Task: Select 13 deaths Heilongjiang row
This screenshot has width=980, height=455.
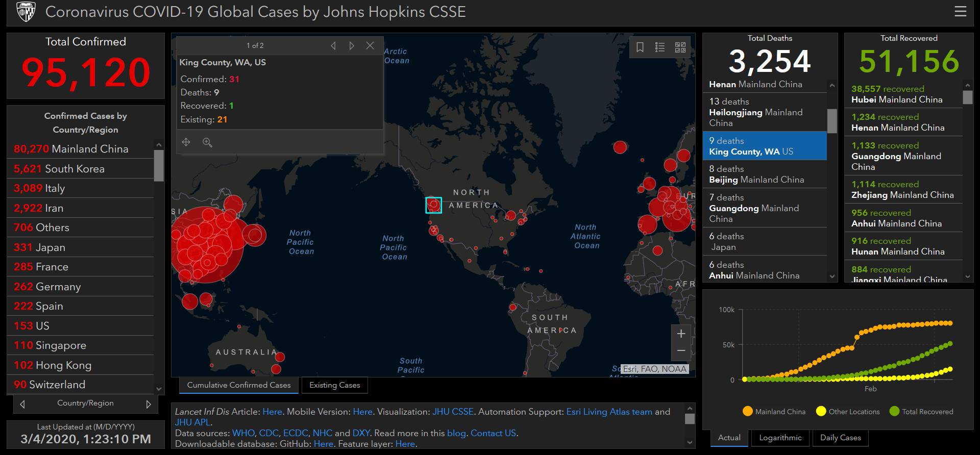Action: (765, 112)
